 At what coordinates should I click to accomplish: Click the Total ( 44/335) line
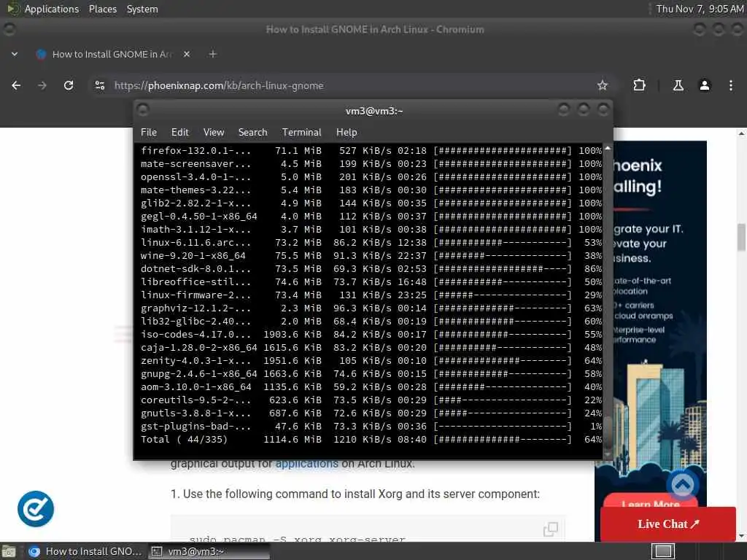371,440
